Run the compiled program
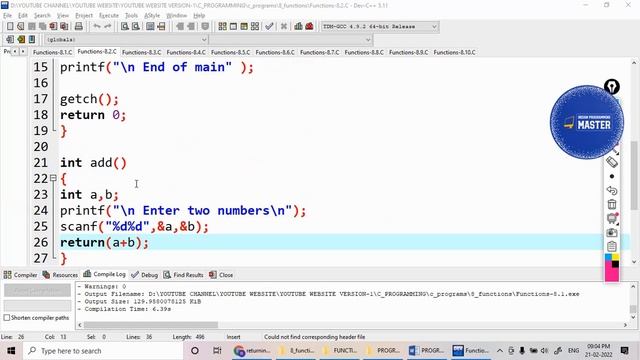This screenshot has height=360, width=640. 233,27
